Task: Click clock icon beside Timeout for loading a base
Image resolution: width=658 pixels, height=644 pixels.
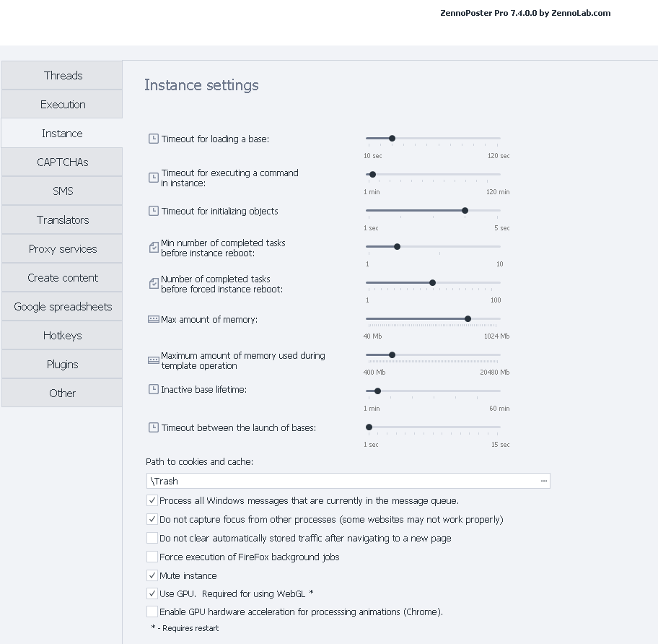Action: click(153, 139)
